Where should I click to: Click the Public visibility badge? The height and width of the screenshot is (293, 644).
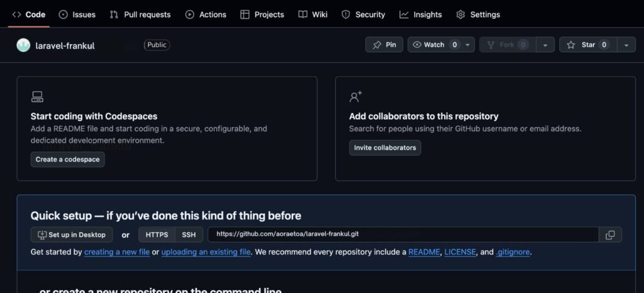click(157, 45)
